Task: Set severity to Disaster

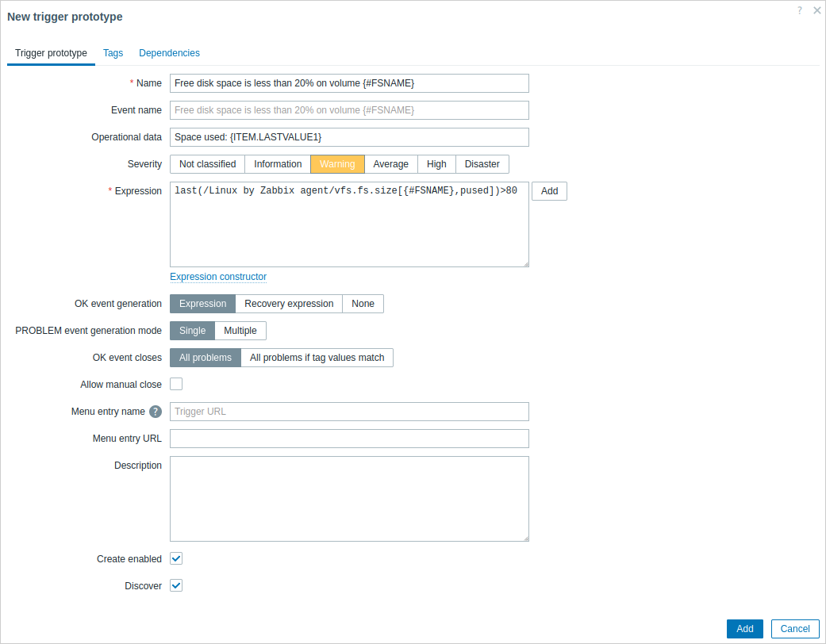Action: click(482, 164)
